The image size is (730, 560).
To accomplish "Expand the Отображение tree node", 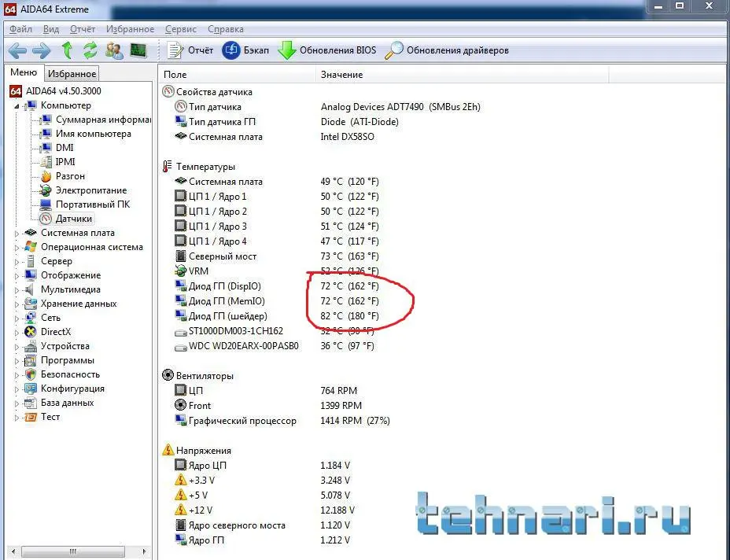I will coord(17,276).
